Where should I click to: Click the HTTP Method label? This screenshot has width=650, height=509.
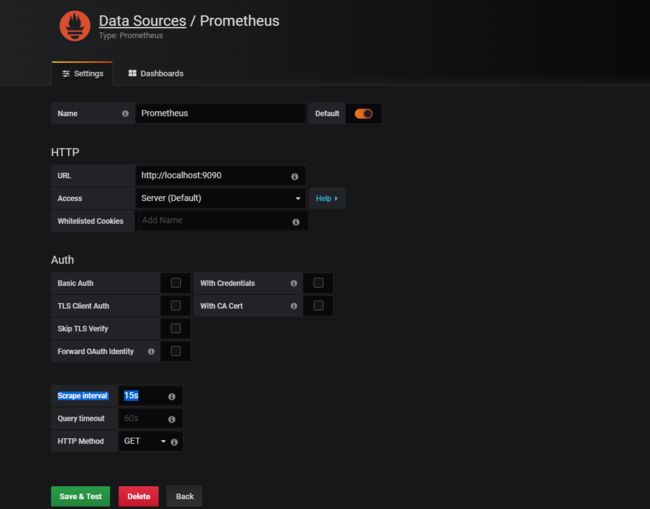click(x=80, y=441)
